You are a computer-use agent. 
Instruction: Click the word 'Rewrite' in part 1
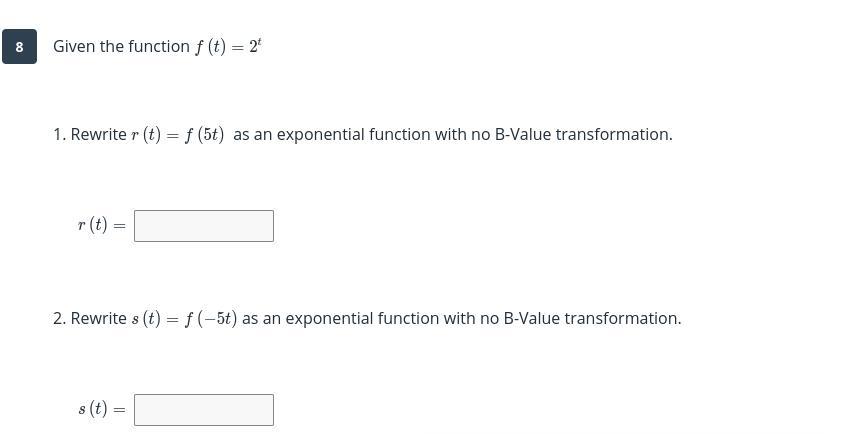(x=98, y=135)
